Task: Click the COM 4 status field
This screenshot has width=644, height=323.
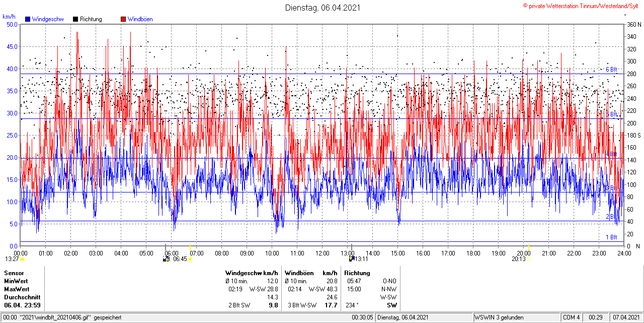Action: coord(572,317)
